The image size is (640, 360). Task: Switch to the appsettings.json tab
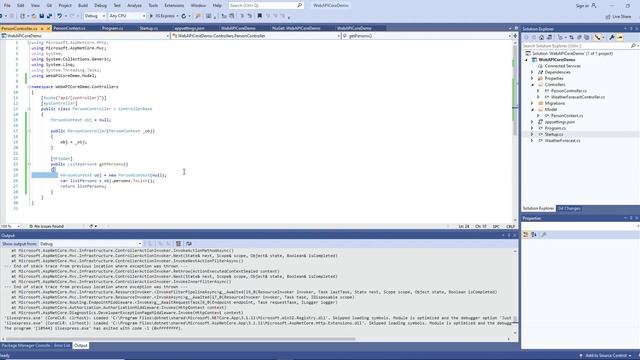[189, 29]
